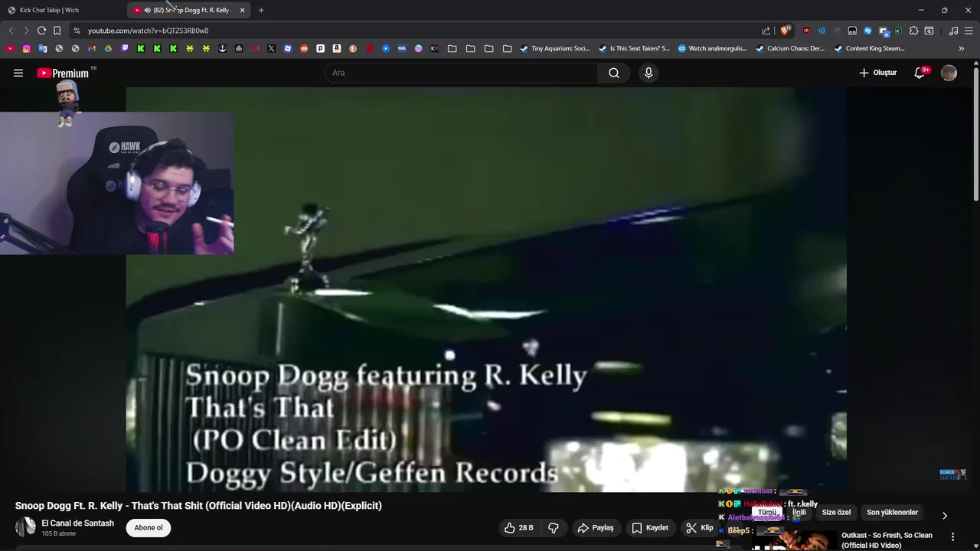Focus the Ara search field

[x=462, y=73]
